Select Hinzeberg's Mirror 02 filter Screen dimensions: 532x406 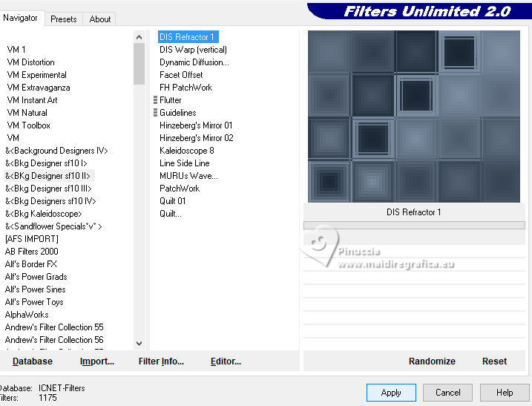[x=197, y=138]
